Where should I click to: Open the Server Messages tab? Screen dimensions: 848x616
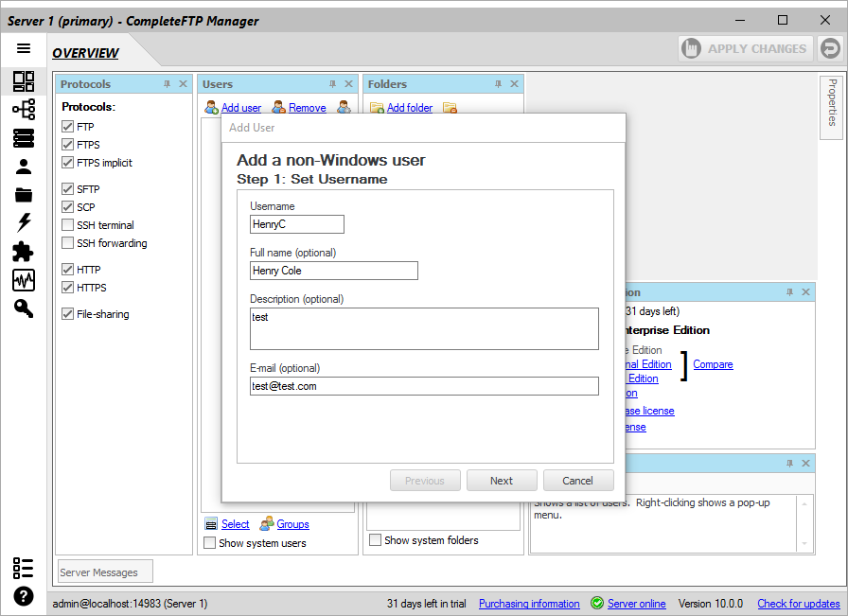(x=105, y=572)
